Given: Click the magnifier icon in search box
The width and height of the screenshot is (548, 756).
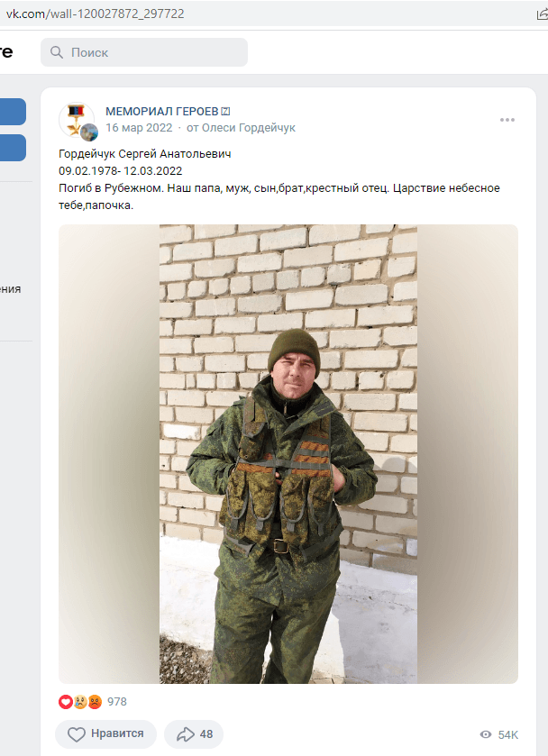Looking at the screenshot, I should pyautogui.click(x=57, y=52).
